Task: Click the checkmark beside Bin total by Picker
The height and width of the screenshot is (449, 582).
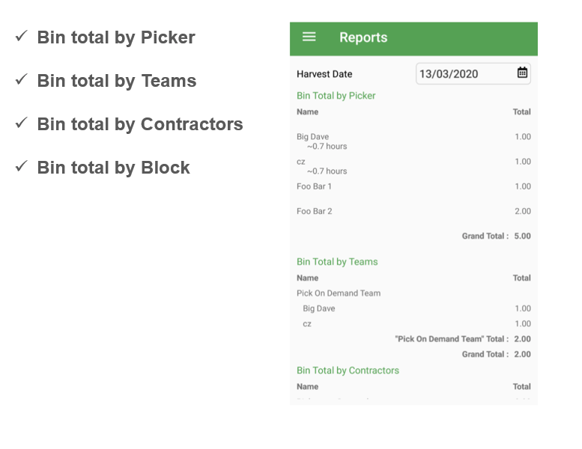Action: (22, 36)
